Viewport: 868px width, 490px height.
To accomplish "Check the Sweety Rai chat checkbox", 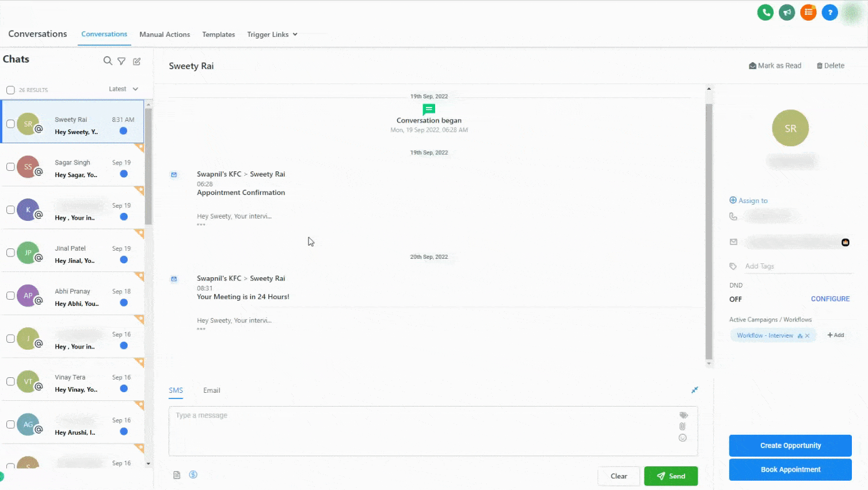I will pos(10,124).
